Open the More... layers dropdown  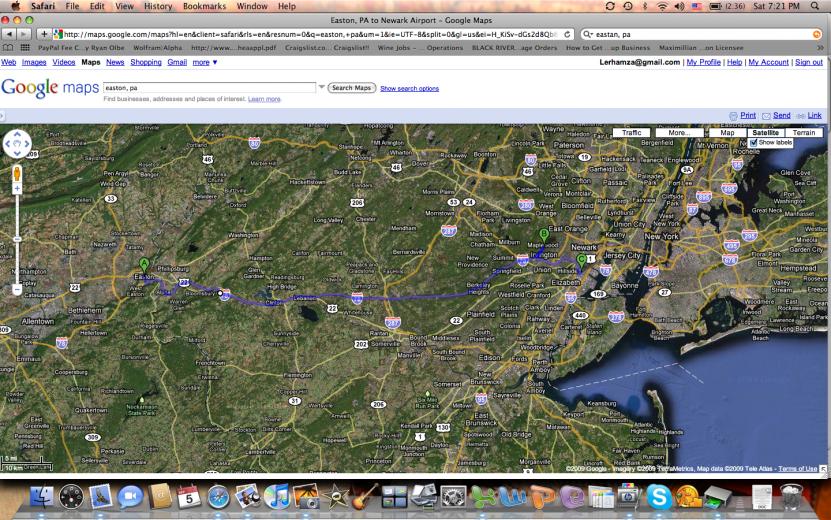pyautogui.click(x=679, y=132)
